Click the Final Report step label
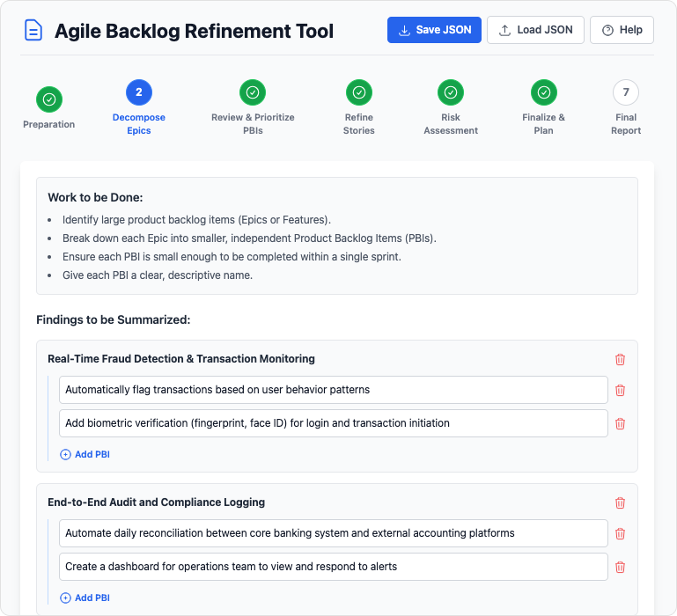Image resolution: width=677 pixels, height=616 pixels. pos(626,124)
